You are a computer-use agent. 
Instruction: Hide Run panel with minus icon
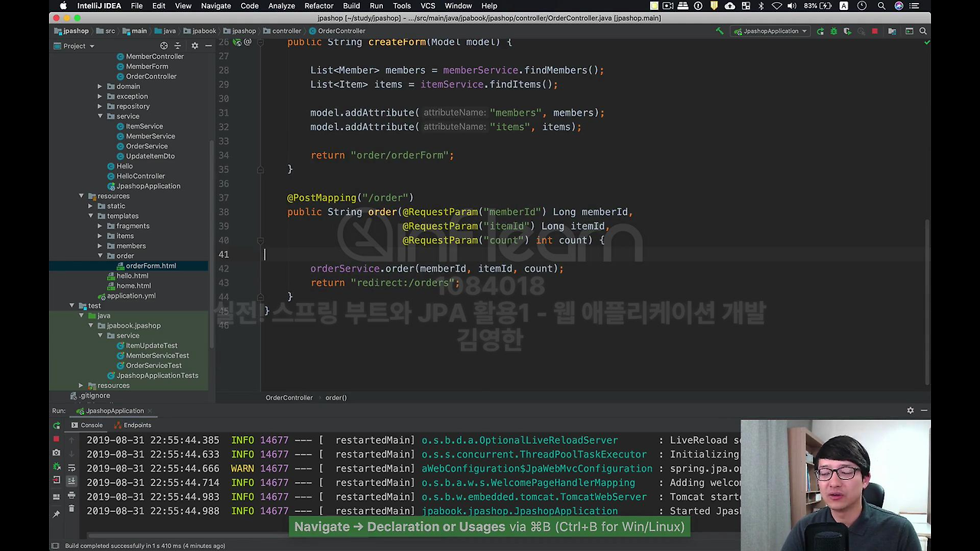coord(924,410)
